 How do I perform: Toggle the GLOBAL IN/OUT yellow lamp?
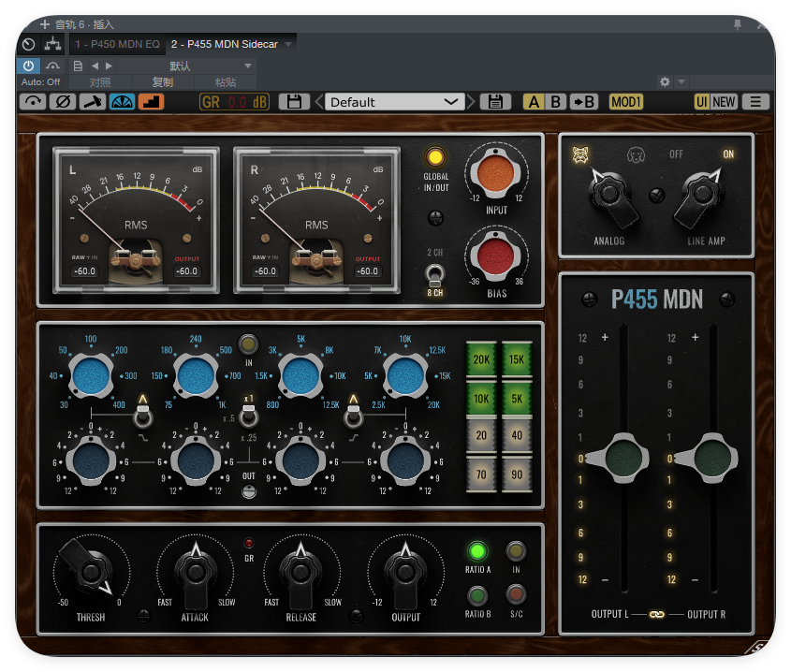click(x=435, y=157)
